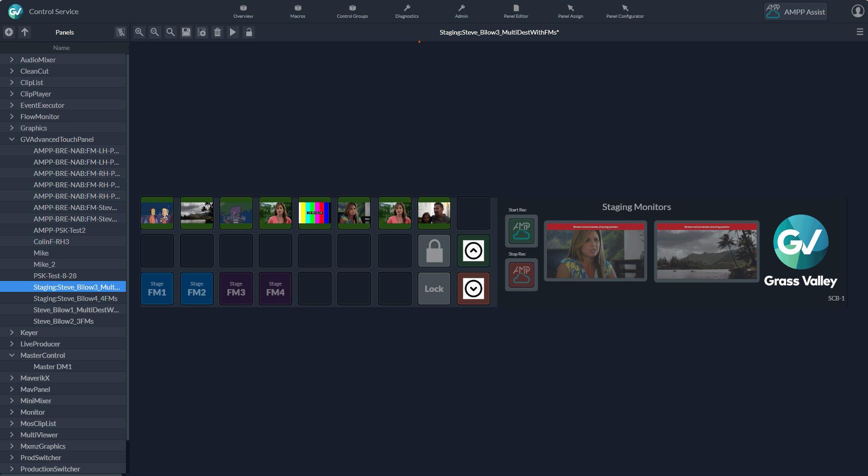Click the save-as new panel icon
This screenshot has height=476, width=868.
click(x=202, y=32)
